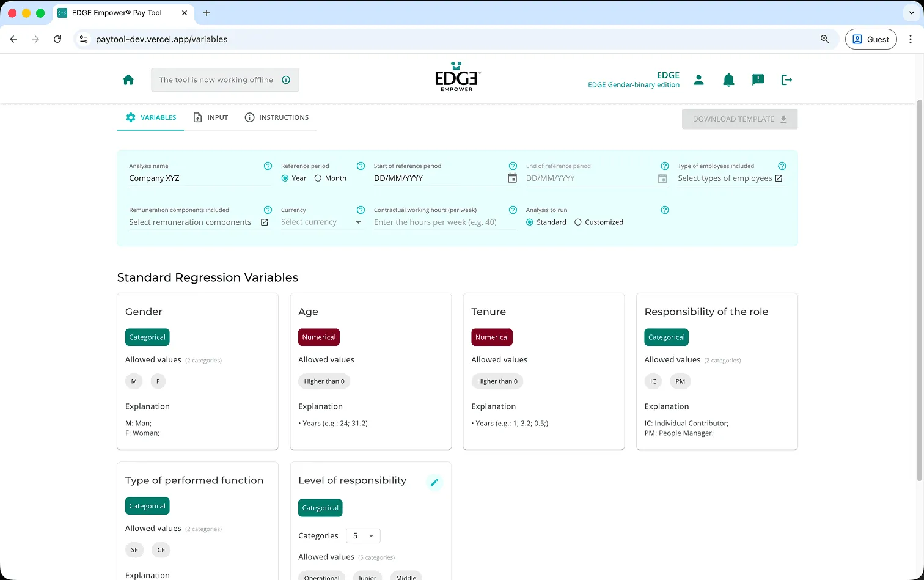Open the notifications bell
The width and height of the screenshot is (924, 580).
point(728,79)
